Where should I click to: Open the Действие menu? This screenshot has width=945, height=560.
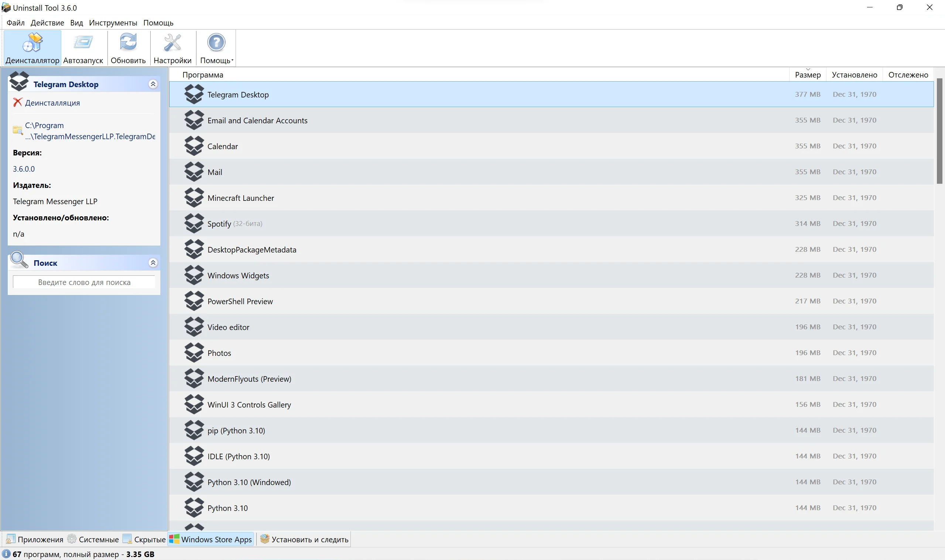click(x=47, y=23)
